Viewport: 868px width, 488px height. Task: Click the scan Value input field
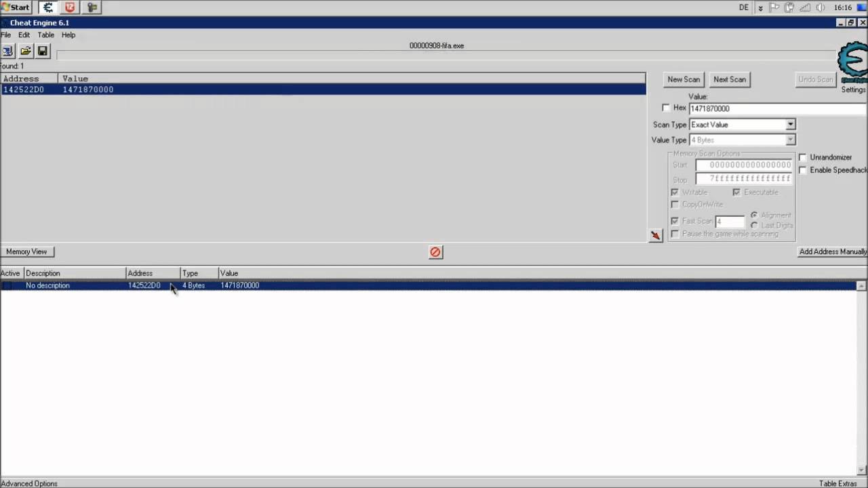[x=778, y=108]
